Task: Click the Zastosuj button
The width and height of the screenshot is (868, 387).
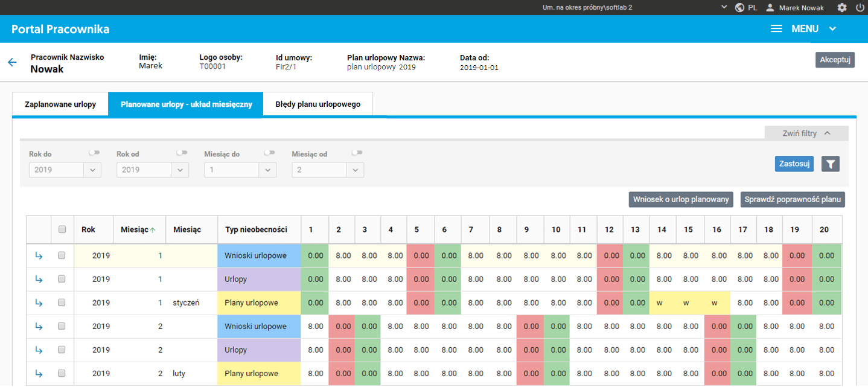Action: tap(794, 164)
